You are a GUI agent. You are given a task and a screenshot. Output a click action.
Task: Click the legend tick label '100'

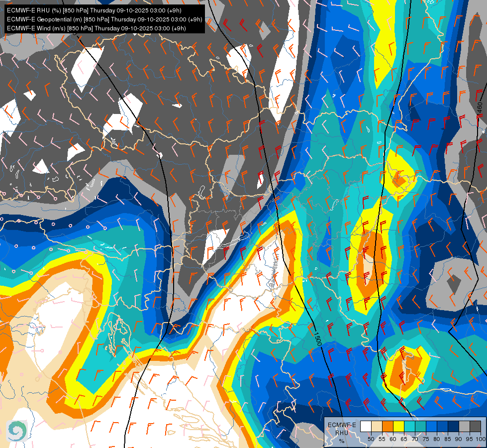coord(481,439)
